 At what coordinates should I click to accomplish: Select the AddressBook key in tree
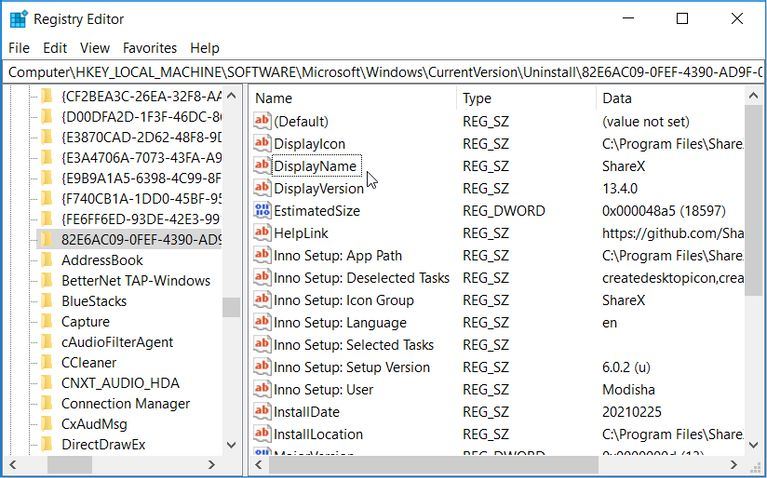click(102, 260)
